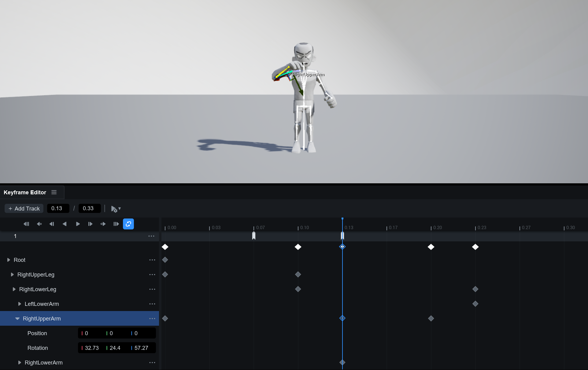This screenshot has height=370, width=588.
Task: Play the animation forward
Action: coord(78,224)
